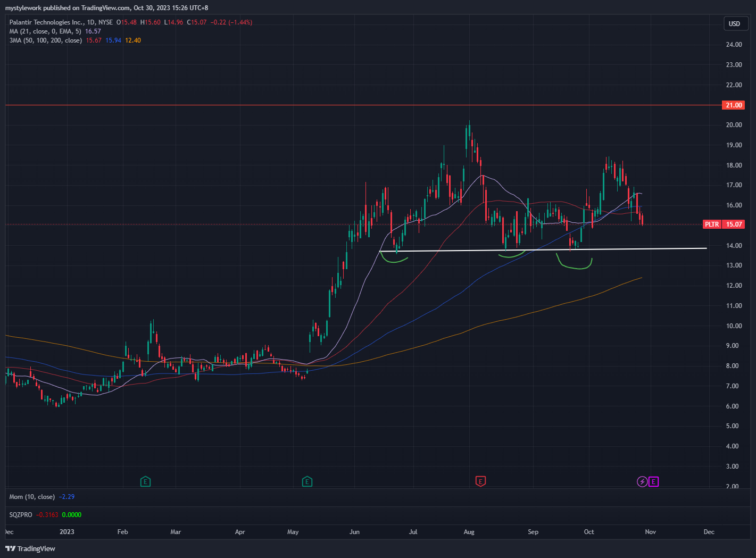Click the 10.00 price axis label
Screen dimensions: 756x558
(734, 326)
